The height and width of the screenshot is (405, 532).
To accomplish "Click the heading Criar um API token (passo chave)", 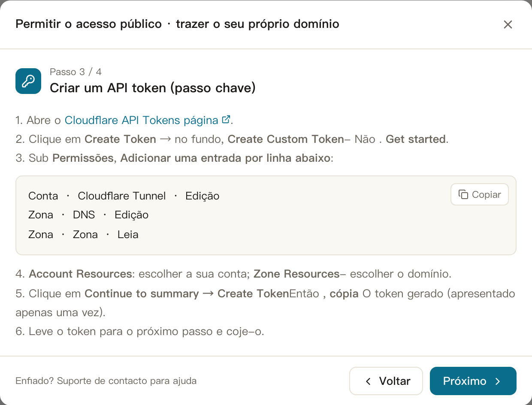I will [x=153, y=88].
